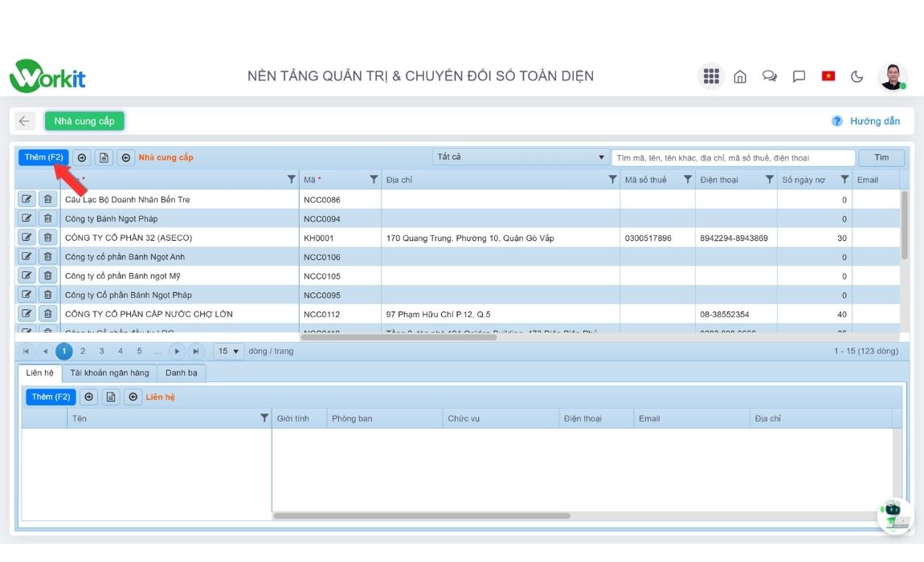Click the filter icon on the Mã column

[373, 179]
